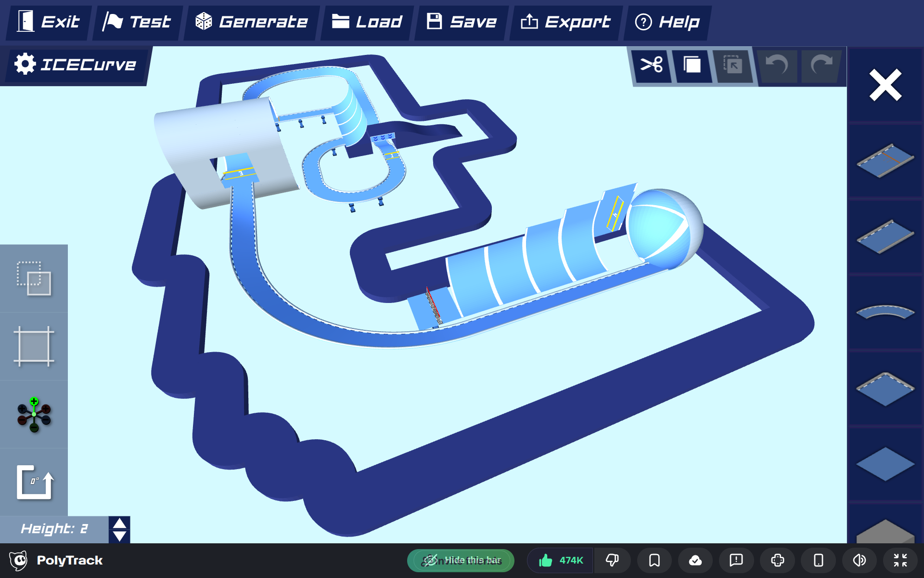Activate the rectangle area tool

coord(34,346)
